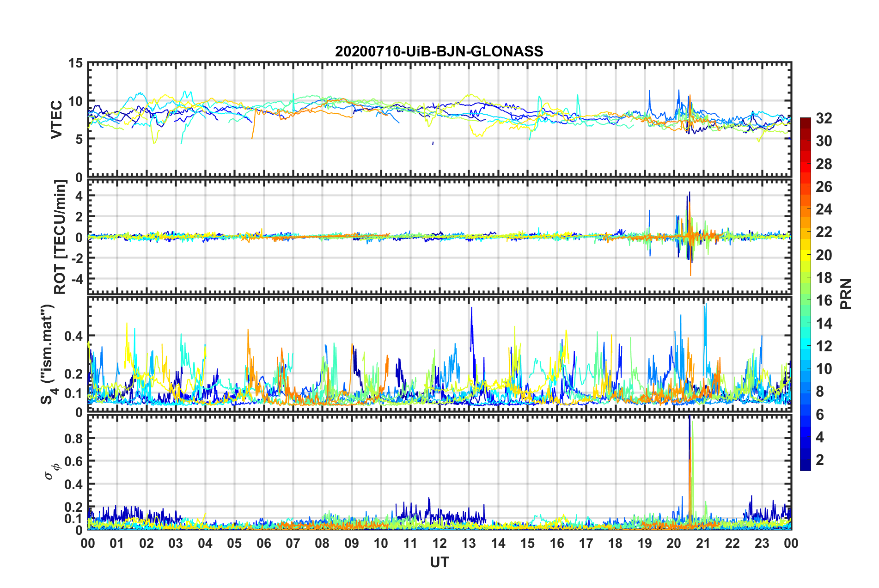Click x-axis hour label 01

click(x=117, y=543)
